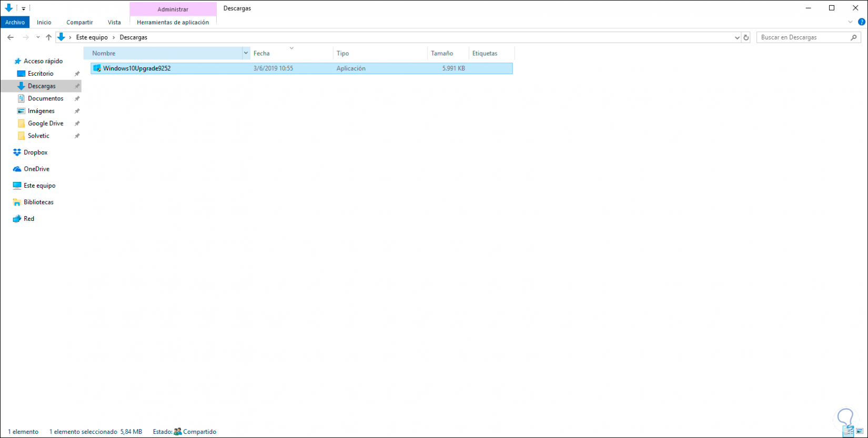868x438 pixels.
Task: Go back with the Back arrow
Action: [x=11, y=37]
